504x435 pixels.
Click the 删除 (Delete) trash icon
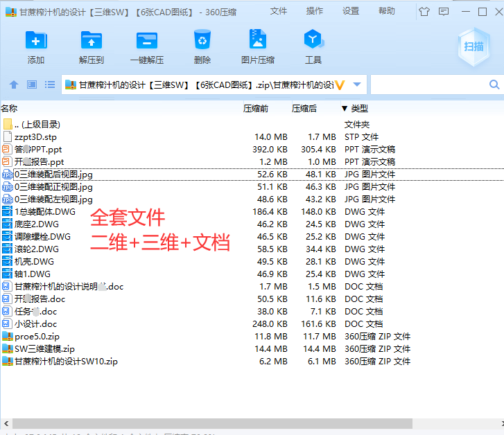coord(202,39)
